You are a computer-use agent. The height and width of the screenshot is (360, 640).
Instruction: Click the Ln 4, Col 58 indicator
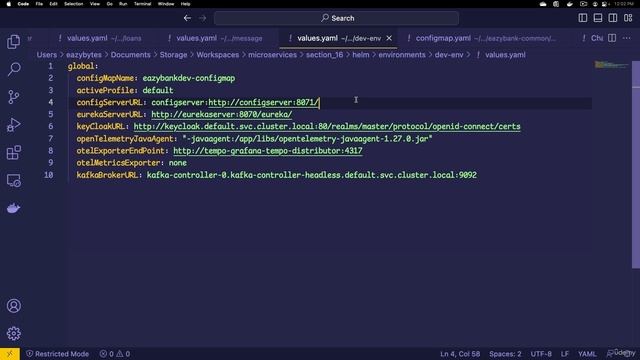click(460, 354)
